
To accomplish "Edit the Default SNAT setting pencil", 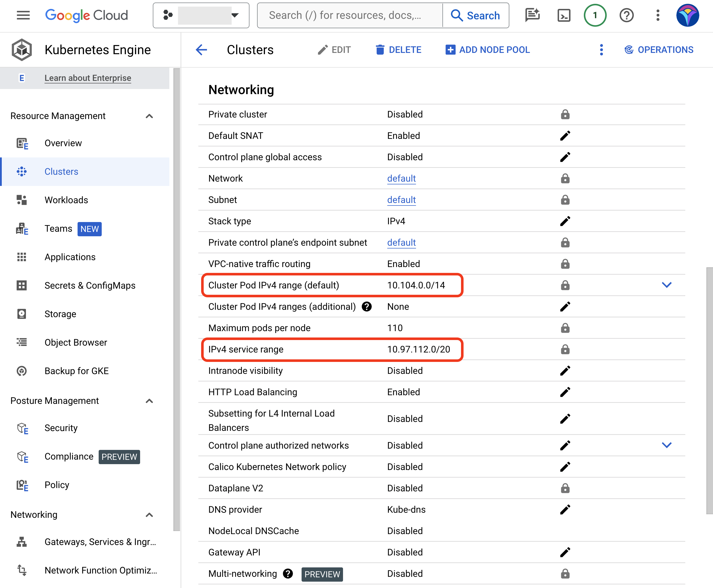I will coord(565,136).
